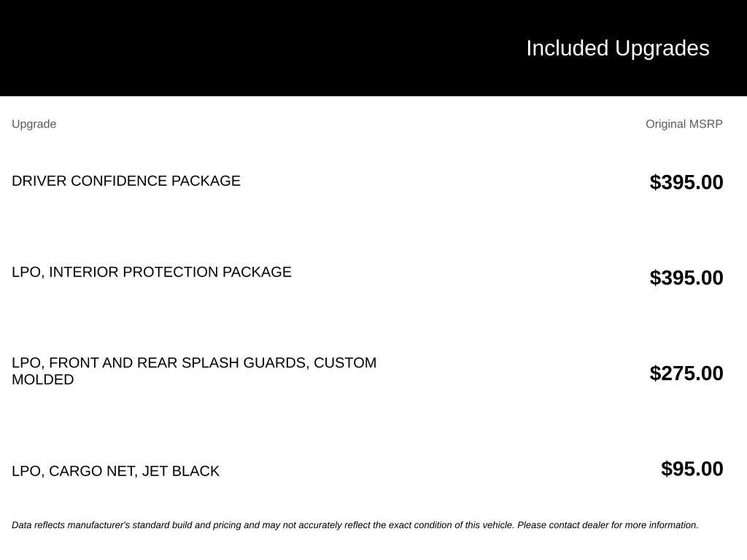This screenshot has width=747, height=560.
Task: Click the $395.00 price for Driver Confidence Package
Action: (686, 182)
